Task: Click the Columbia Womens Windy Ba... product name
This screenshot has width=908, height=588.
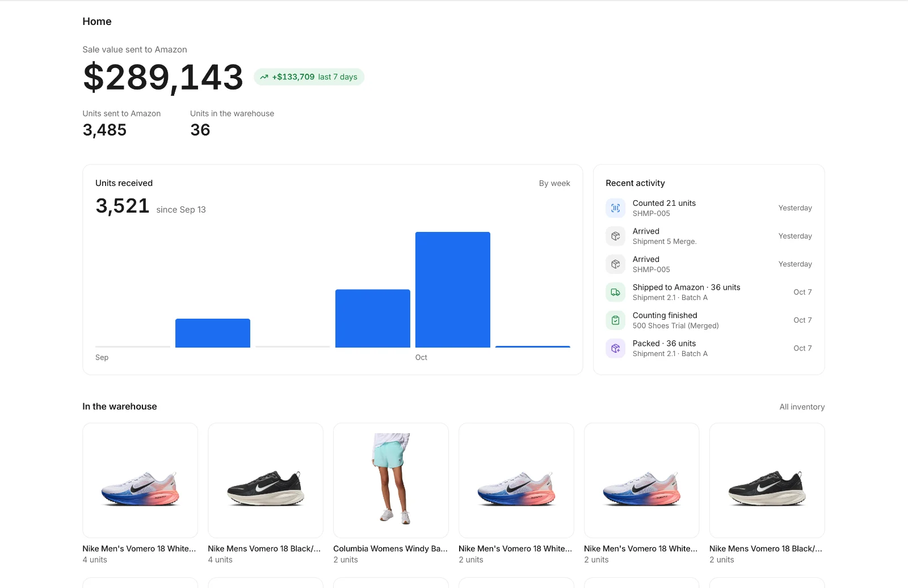Action: pyautogui.click(x=390, y=548)
